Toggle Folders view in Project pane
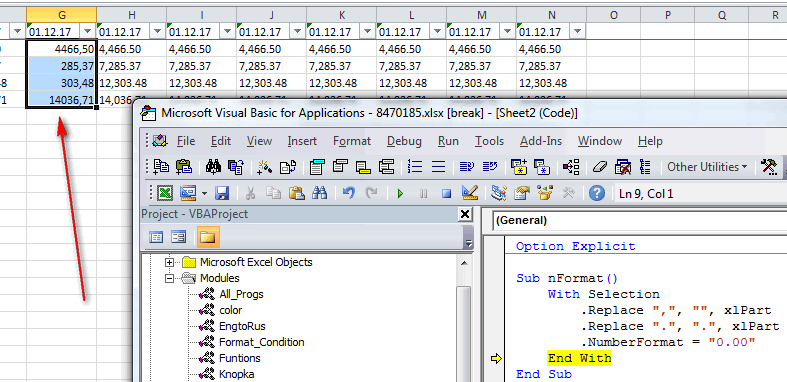787x382 pixels. [208, 237]
